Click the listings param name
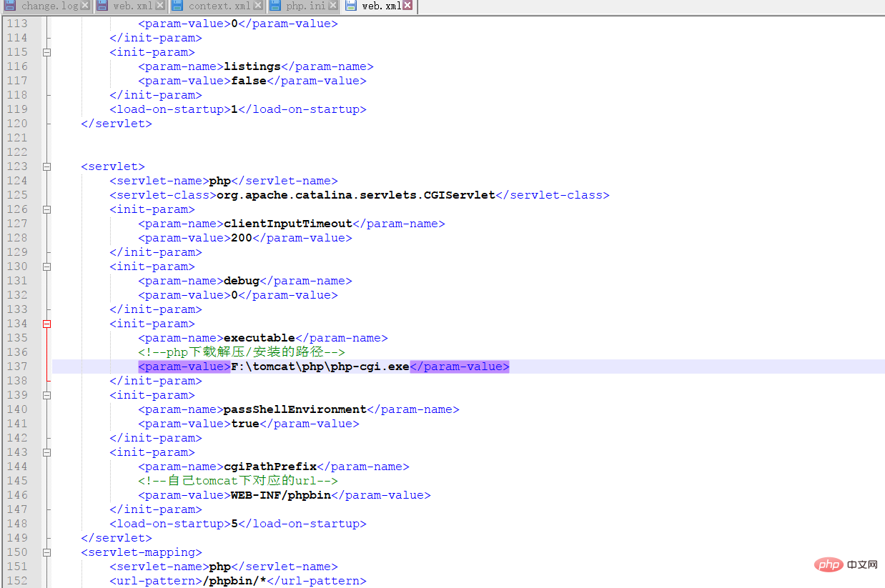This screenshot has width=885, height=588. tap(252, 66)
